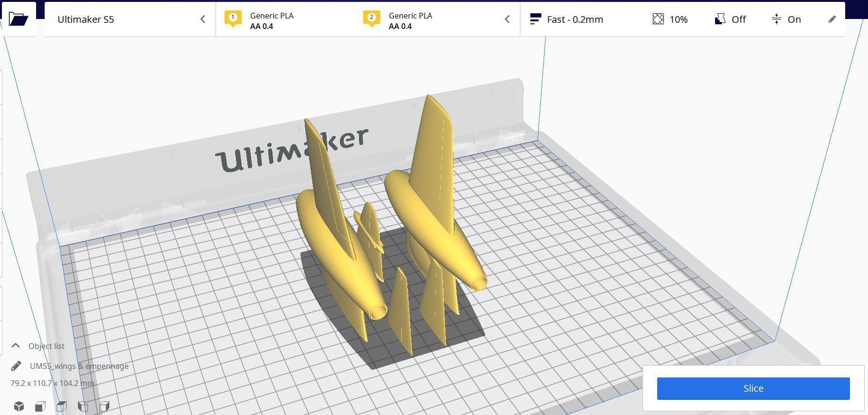Image resolution: width=868 pixels, height=415 pixels.
Task: Click the Ultimaker S5 printer name
Action: [x=85, y=19]
